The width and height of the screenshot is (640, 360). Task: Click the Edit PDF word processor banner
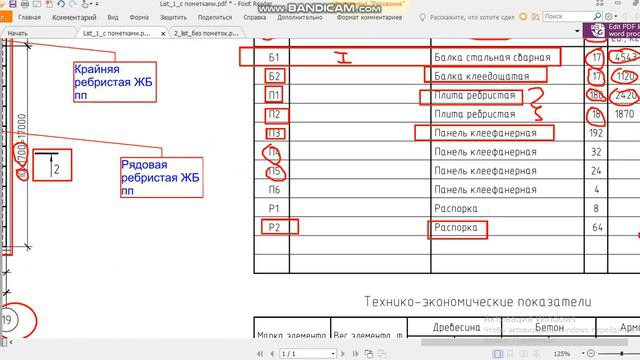coord(611,30)
